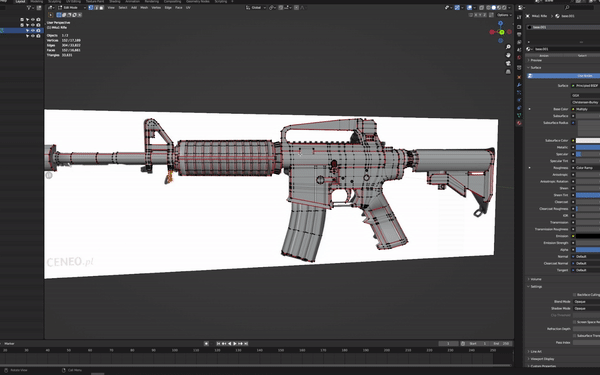
Task: Select edge select mode icon
Action: pyautogui.click(x=96, y=8)
